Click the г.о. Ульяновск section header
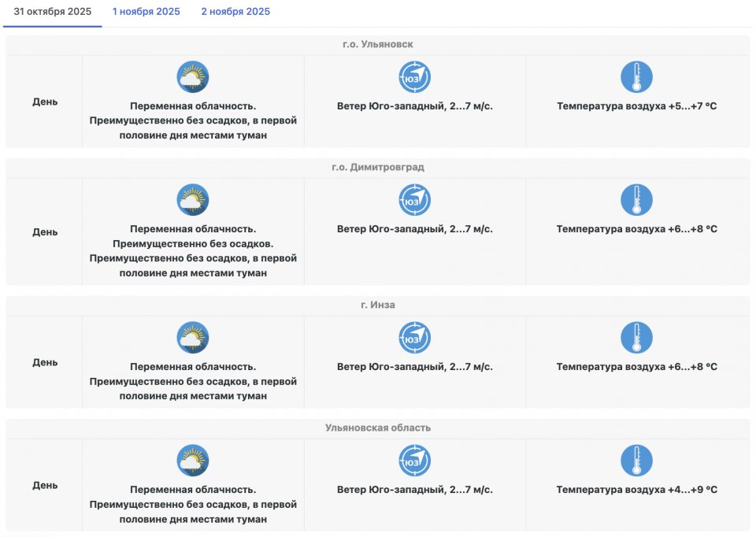The height and width of the screenshot is (537, 756). click(378, 44)
